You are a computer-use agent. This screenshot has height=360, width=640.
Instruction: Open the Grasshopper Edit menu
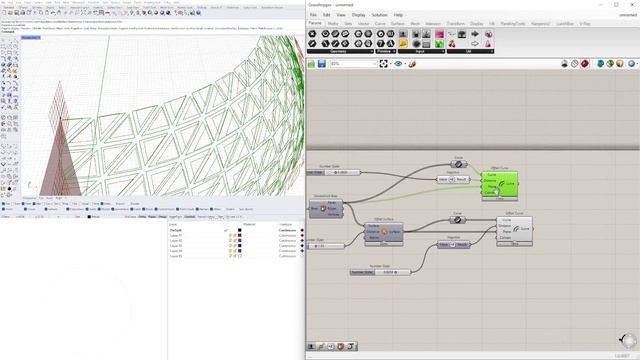click(327, 15)
